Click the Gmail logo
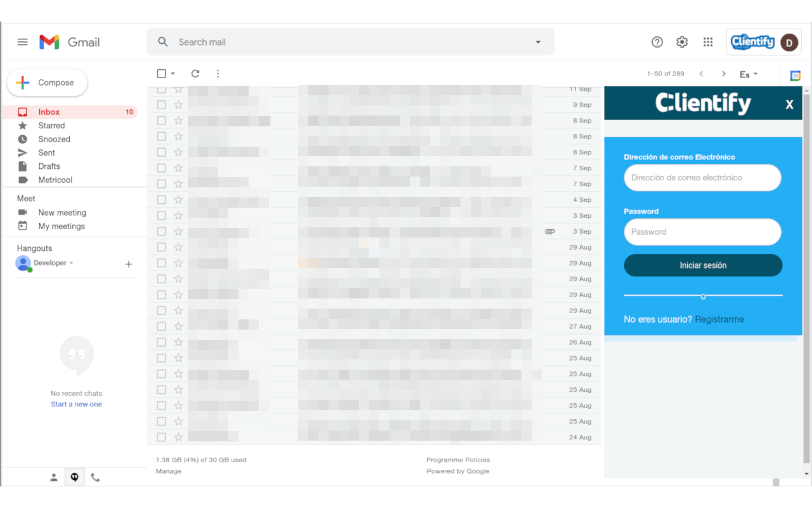This screenshot has width=812, height=508. pos(70,42)
